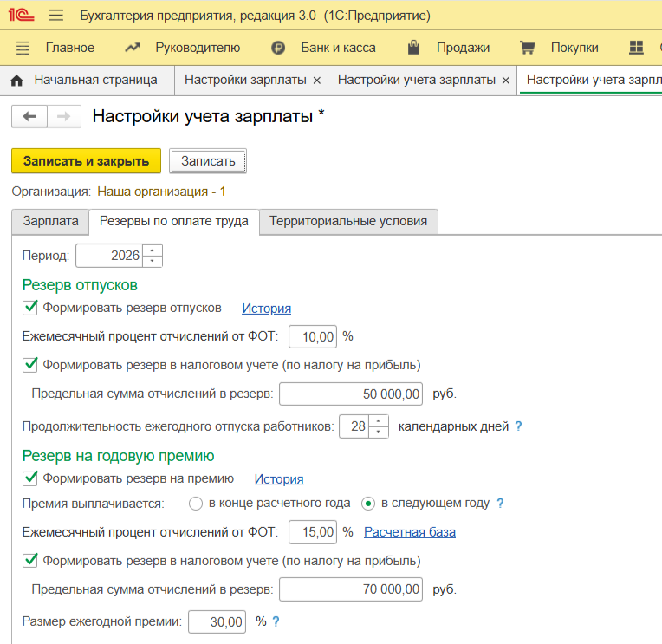
Task: Open the main hamburger menu in title bar
Action: click(x=56, y=16)
